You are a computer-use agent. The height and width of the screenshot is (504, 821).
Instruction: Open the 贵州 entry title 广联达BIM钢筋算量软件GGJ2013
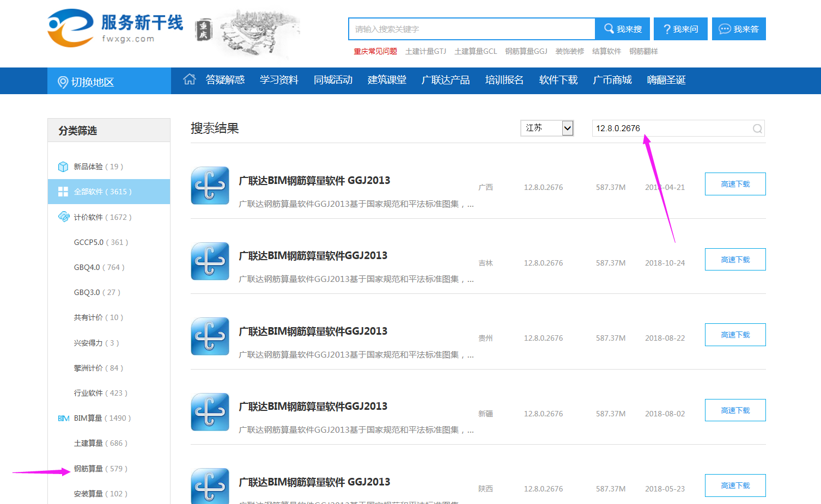point(313,331)
